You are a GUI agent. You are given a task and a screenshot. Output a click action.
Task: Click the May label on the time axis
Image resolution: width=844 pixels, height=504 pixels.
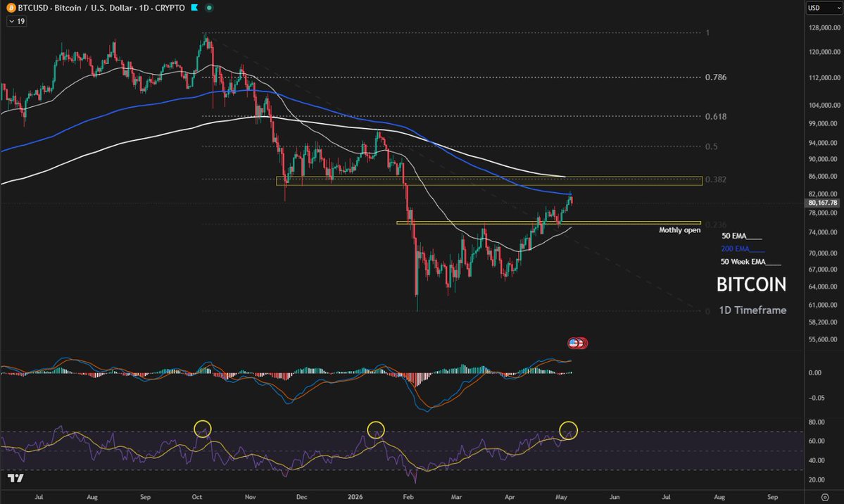(562, 497)
